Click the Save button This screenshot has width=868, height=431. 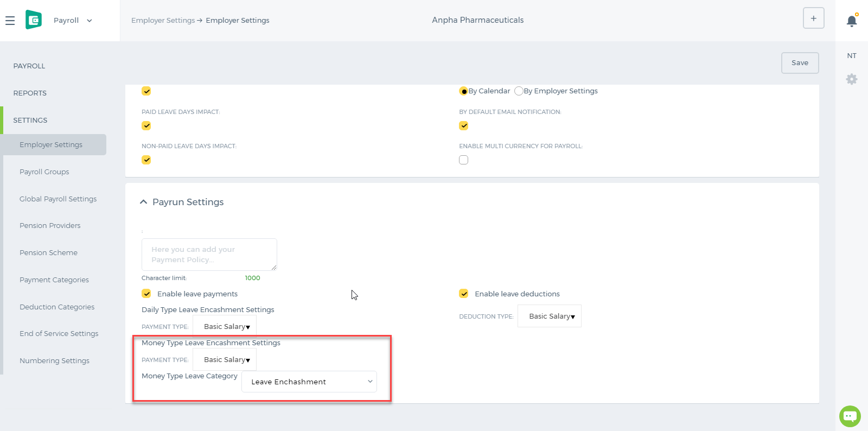point(800,63)
